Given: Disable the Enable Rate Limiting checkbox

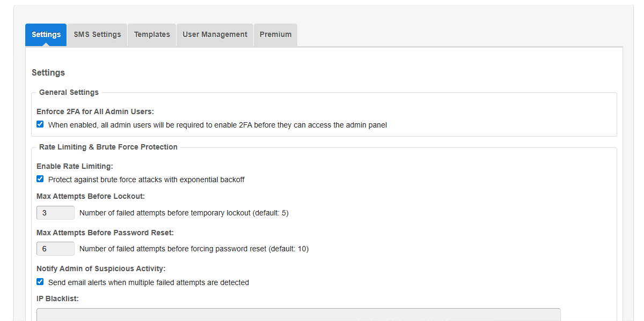Looking at the screenshot, I should (40, 179).
